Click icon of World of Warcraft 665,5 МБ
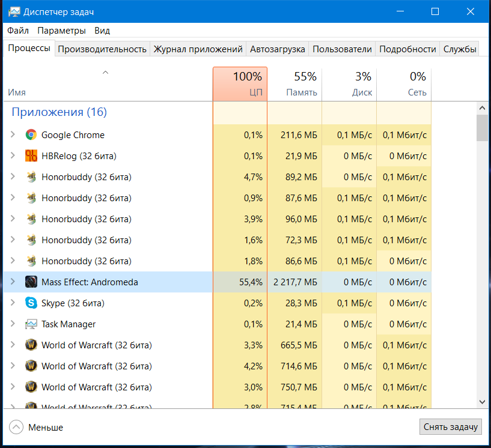The height and width of the screenshot is (448, 491). click(x=31, y=345)
